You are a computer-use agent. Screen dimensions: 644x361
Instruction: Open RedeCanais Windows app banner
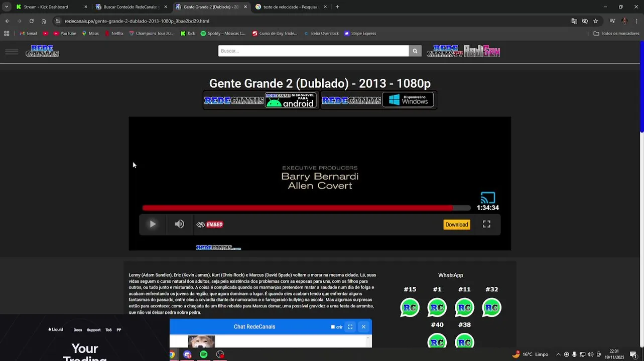click(x=378, y=100)
